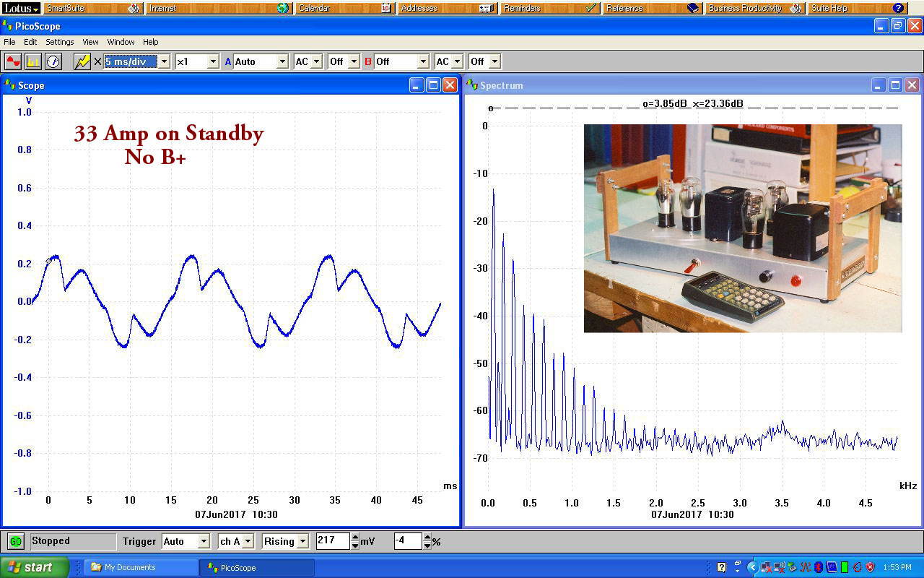Click the PicoScope application icon in title bar
Viewport: 924px width, 578px height.
(8, 26)
